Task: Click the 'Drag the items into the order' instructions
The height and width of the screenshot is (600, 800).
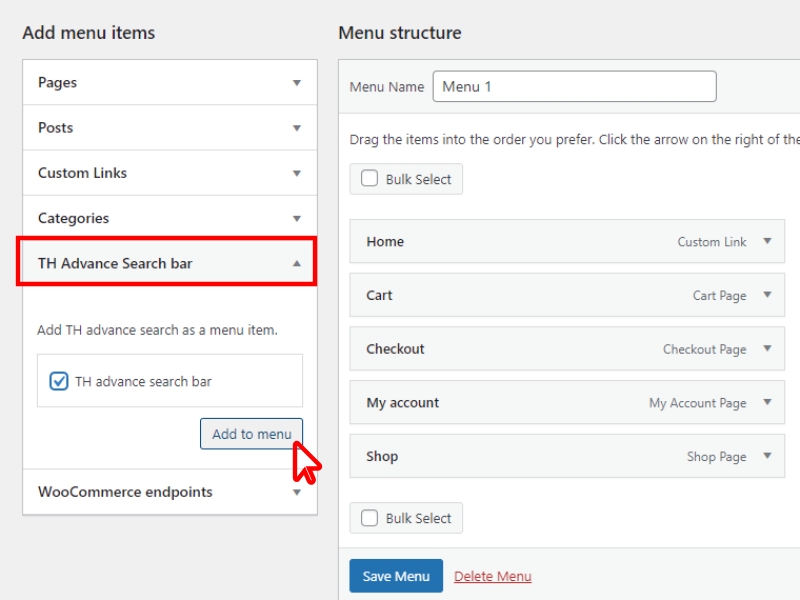Action: [574, 140]
